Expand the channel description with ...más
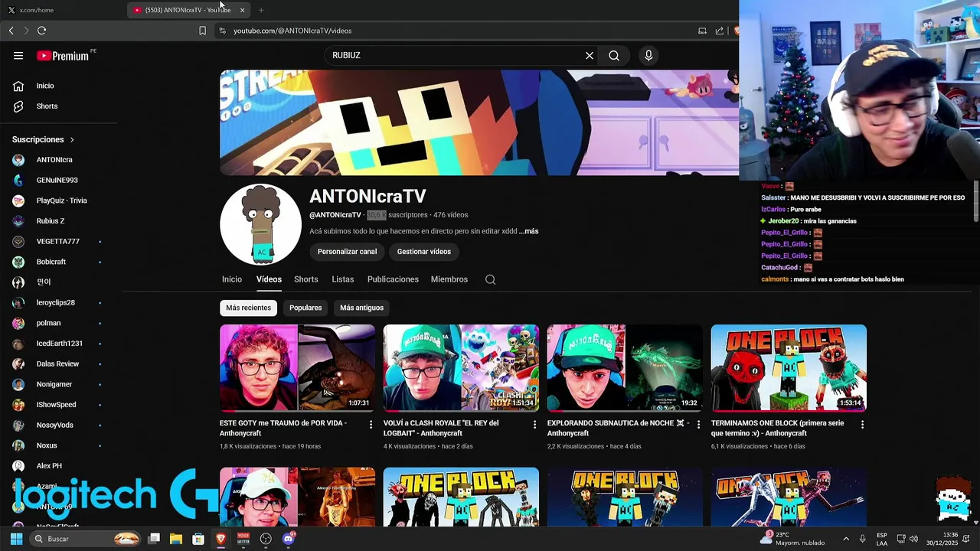The height and width of the screenshot is (551, 980). pyautogui.click(x=529, y=231)
